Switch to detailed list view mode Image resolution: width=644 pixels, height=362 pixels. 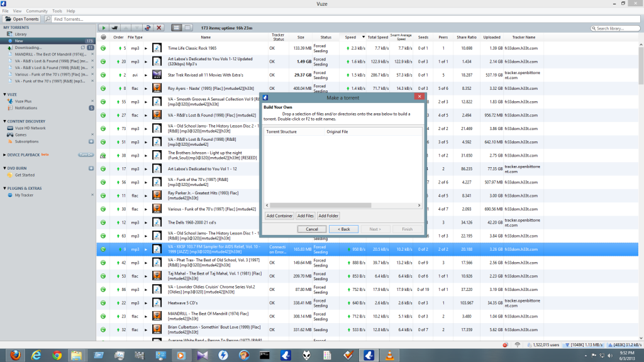click(177, 28)
